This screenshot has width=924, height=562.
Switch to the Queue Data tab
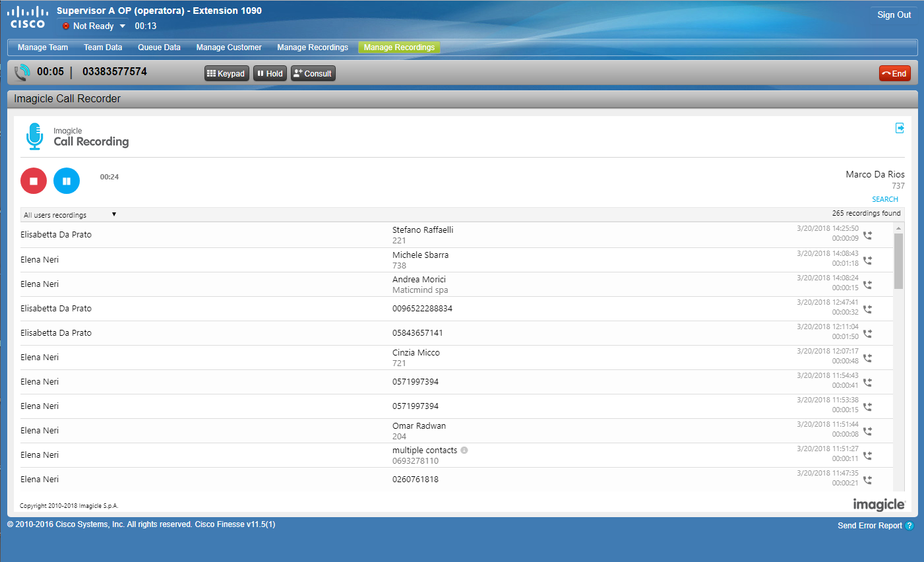point(159,47)
